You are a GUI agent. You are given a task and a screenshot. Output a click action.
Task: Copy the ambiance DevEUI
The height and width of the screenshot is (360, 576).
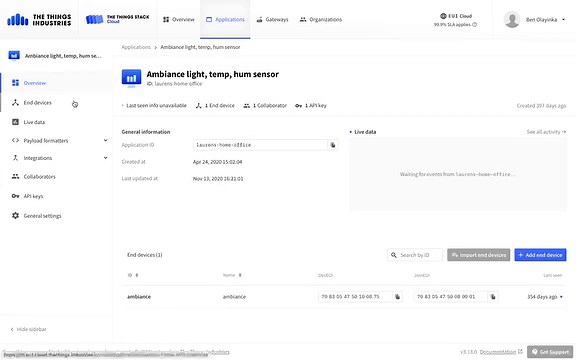(x=397, y=296)
